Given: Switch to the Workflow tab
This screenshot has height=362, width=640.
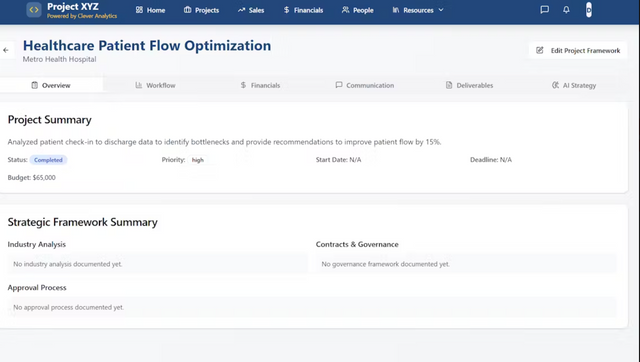Looking at the screenshot, I should [155, 85].
